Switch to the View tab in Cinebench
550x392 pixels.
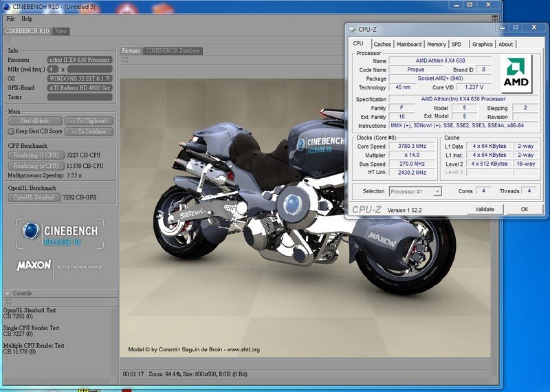point(60,31)
